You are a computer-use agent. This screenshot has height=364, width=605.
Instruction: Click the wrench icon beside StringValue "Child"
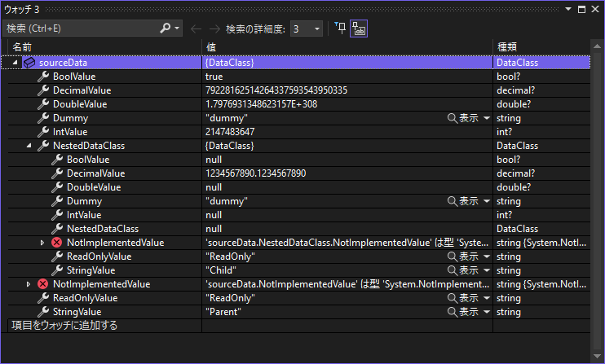[57, 270]
